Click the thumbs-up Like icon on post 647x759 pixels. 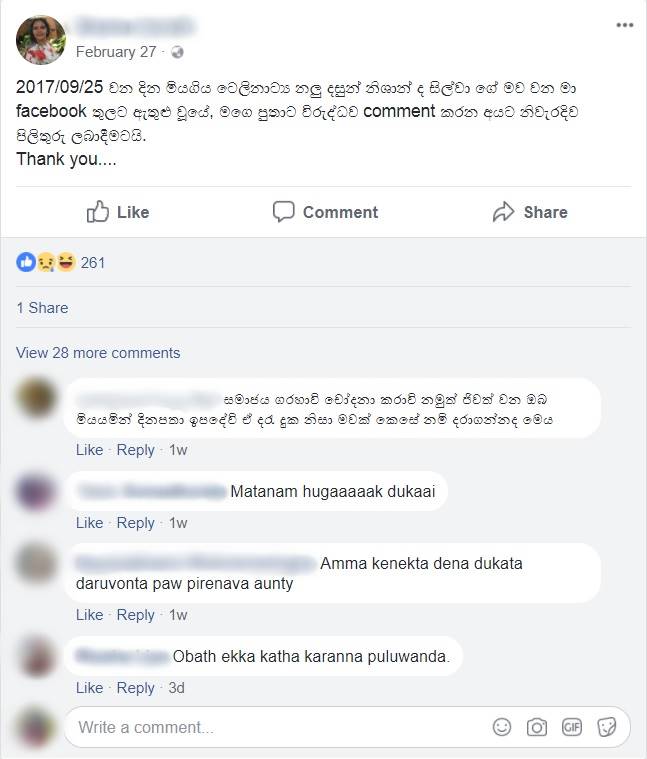click(98, 212)
